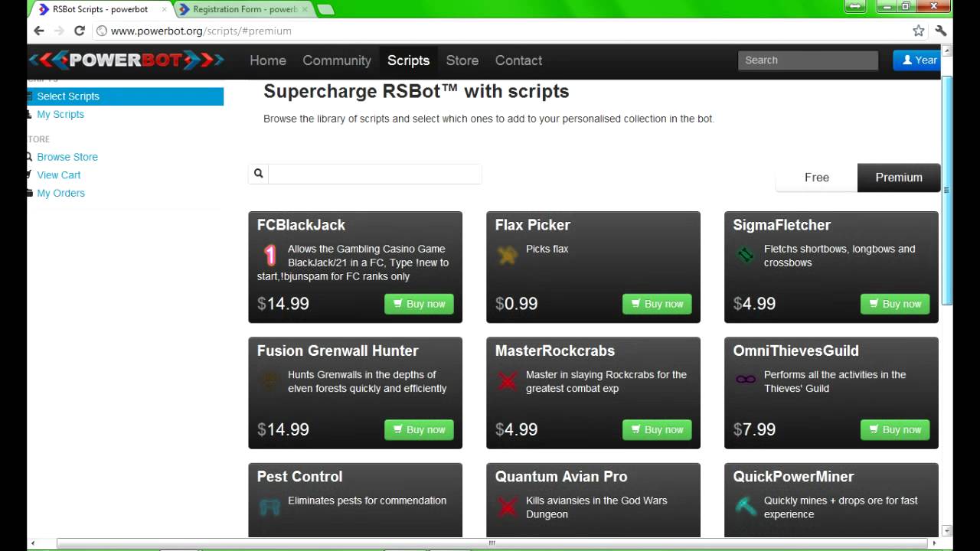
Task: Click the Pest Control title
Action: click(x=299, y=477)
